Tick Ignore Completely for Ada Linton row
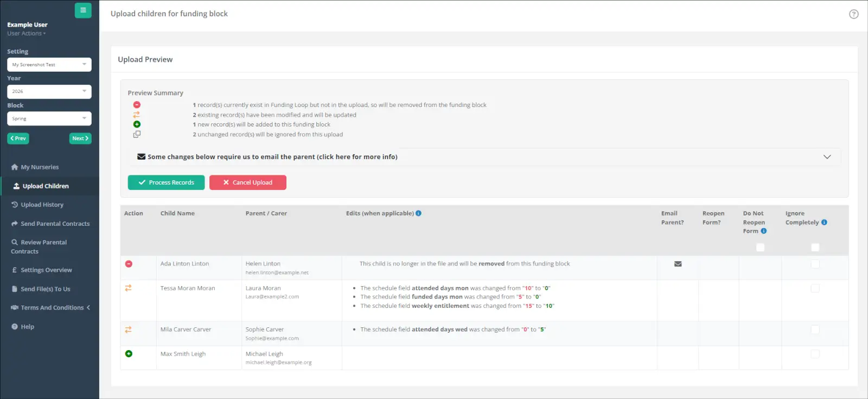 tap(815, 264)
